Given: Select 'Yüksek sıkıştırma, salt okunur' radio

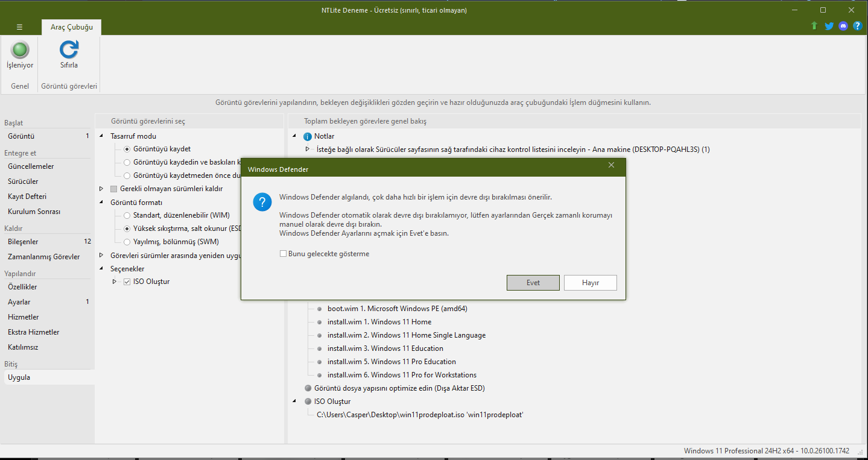Looking at the screenshot, I should coord(127,228).
